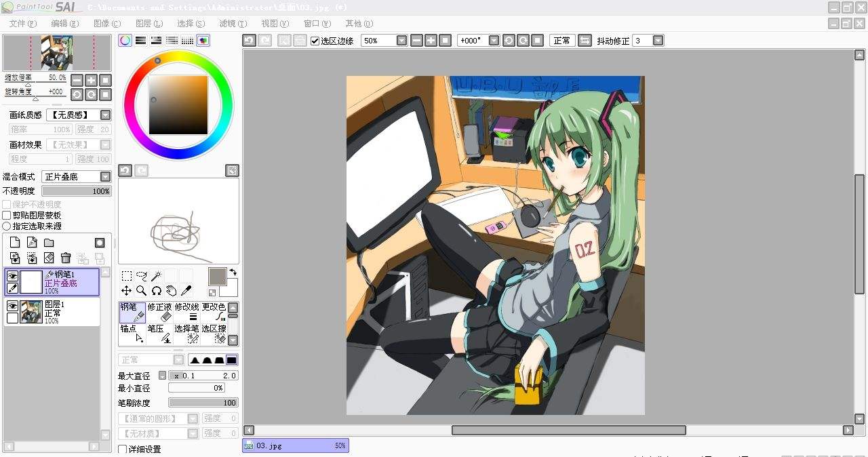Create a new layer folder
The width and height of the screenshot is (868, 457).
click(49, 243)
